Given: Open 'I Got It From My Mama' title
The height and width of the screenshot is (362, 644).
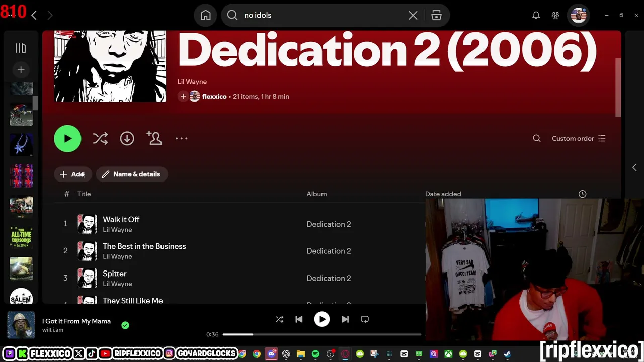Looking at the screenshot, I should pos(76,321).
